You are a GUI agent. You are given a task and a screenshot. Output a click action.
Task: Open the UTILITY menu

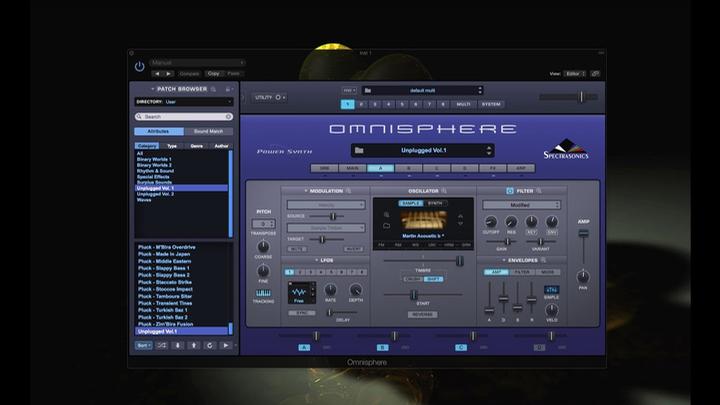pyautogui.click(x=270, y=97)
